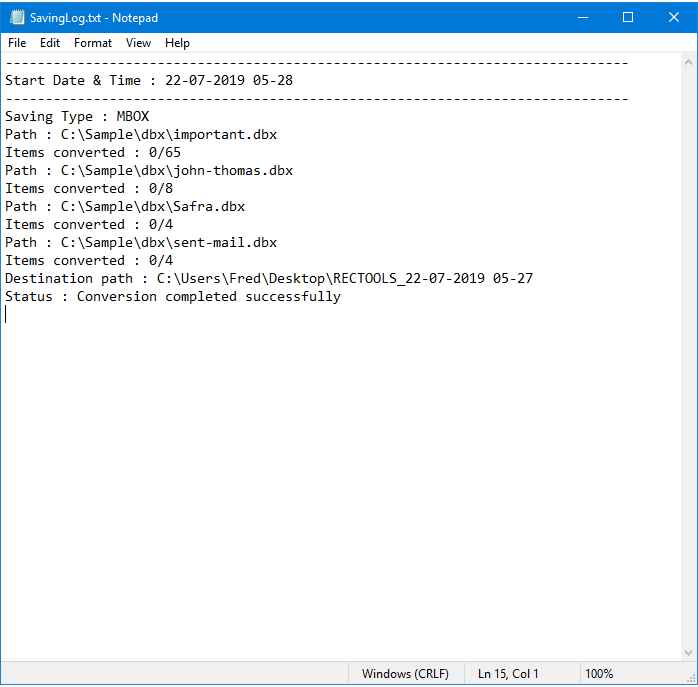This screenshot has width=698, height=687.
Task: Click the 'Saving Type : MBOX' line
Action: tap(77, 117)
